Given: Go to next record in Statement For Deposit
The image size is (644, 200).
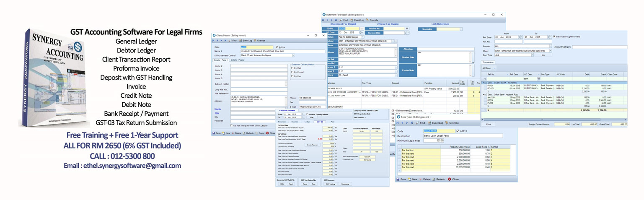Looking at the screenshot, I should pyautogui.click(x=331, y=20).
